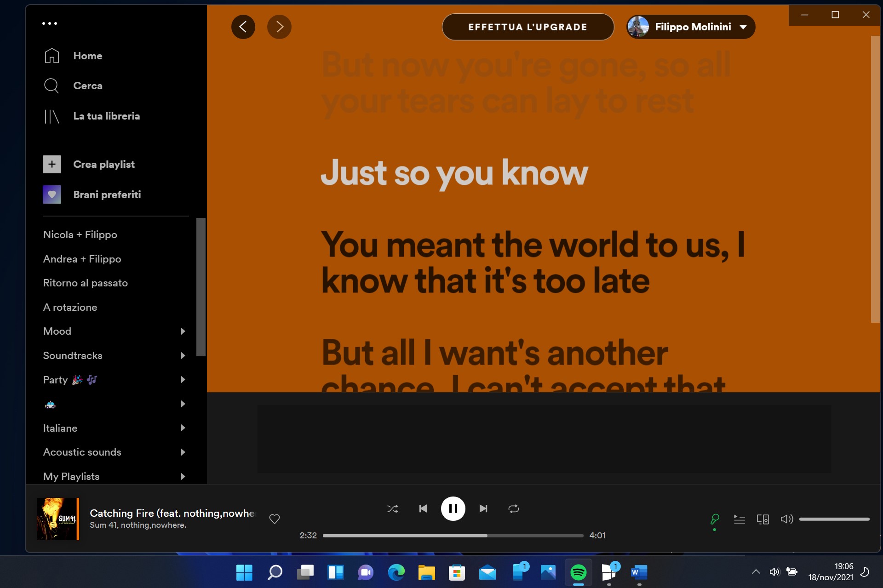
Task: Click Effettua l'upgrade button
Action: pos(528,27)
